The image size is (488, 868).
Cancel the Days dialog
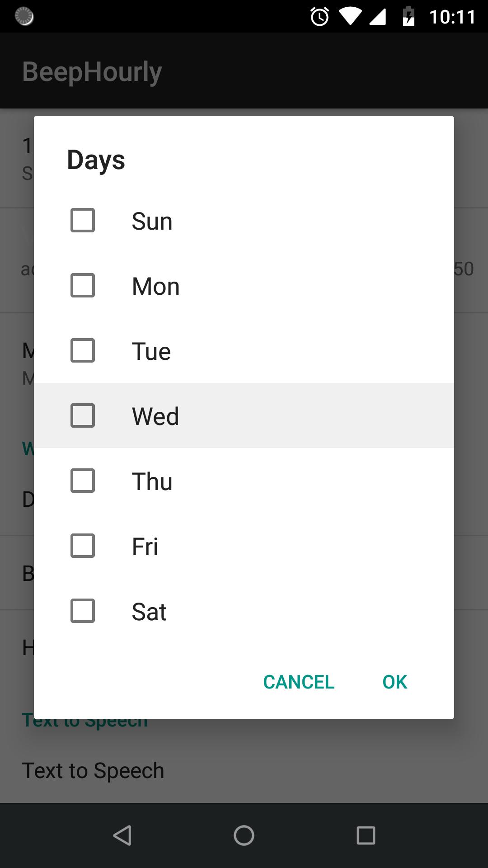(299, 682)
